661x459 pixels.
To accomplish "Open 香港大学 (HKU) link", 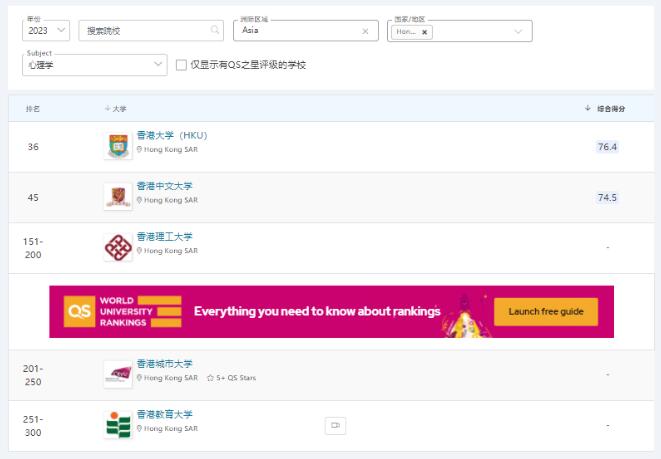I will click(x=172, y=135).
